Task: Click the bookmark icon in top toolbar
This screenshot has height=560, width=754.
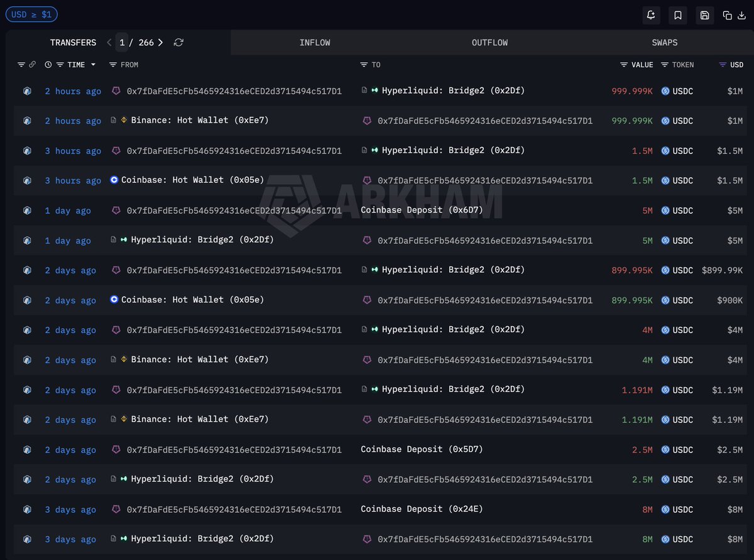Action: (x=678, y=15)
